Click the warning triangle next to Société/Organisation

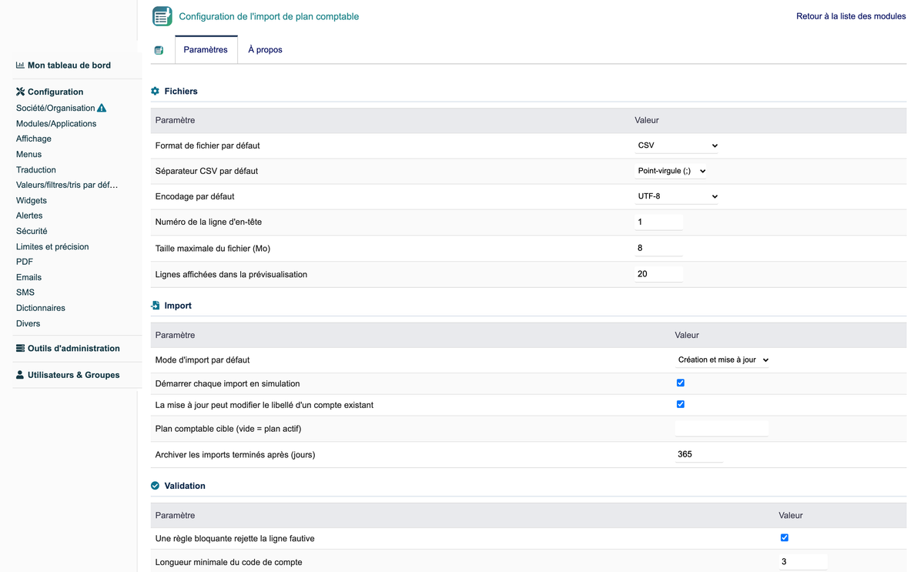102,108
